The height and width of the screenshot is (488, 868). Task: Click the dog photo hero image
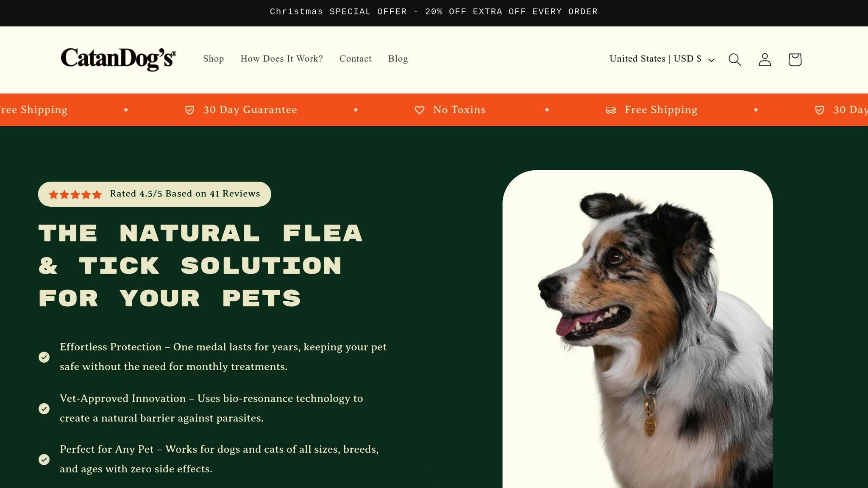point(637,329)
